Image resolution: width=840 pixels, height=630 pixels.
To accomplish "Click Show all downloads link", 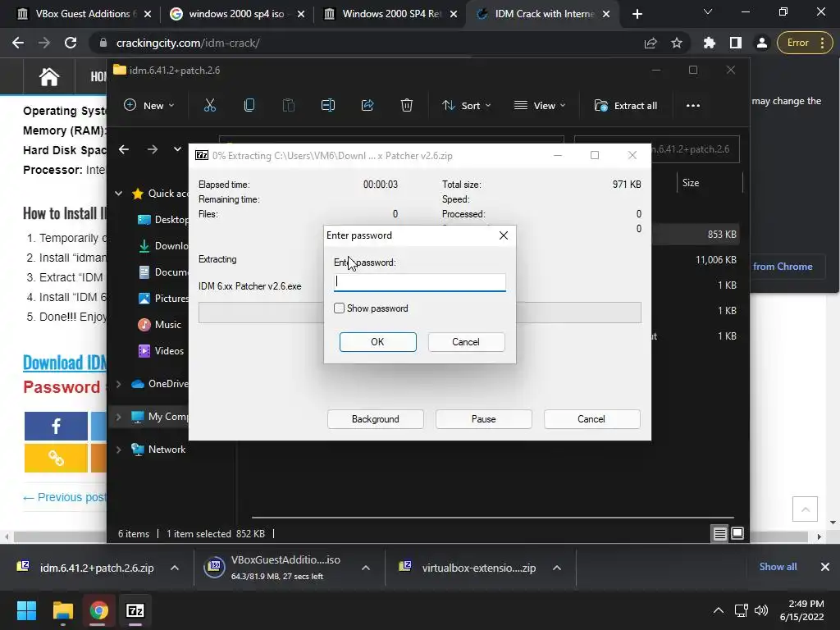I will click(x=778, y=567).
